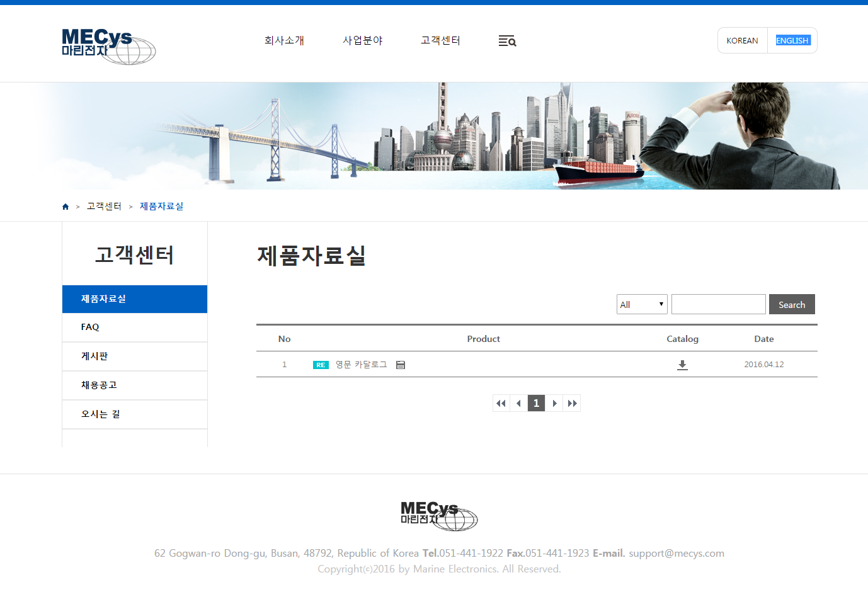Select 제품자료실 in sidebar
The width and height of the screenshot is (868, 609).
click(135, 299)
